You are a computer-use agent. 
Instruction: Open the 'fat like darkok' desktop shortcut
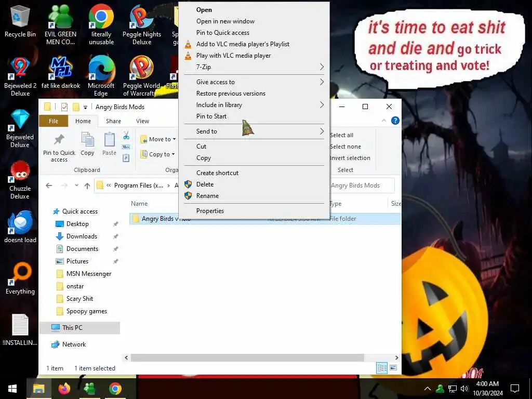60,72
